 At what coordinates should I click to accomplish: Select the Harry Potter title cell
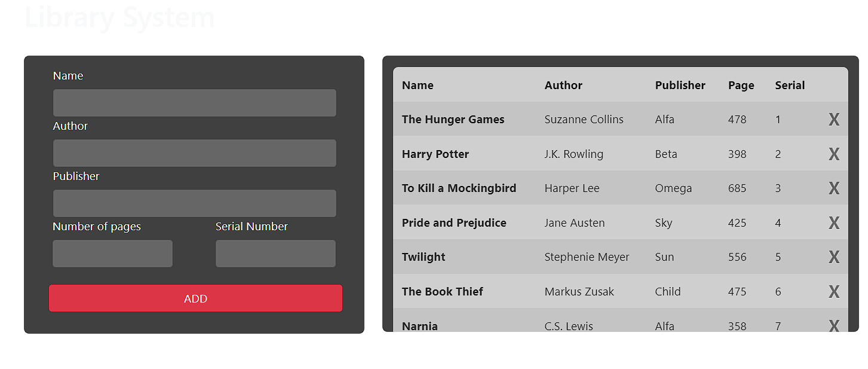[x=435, y=154]
